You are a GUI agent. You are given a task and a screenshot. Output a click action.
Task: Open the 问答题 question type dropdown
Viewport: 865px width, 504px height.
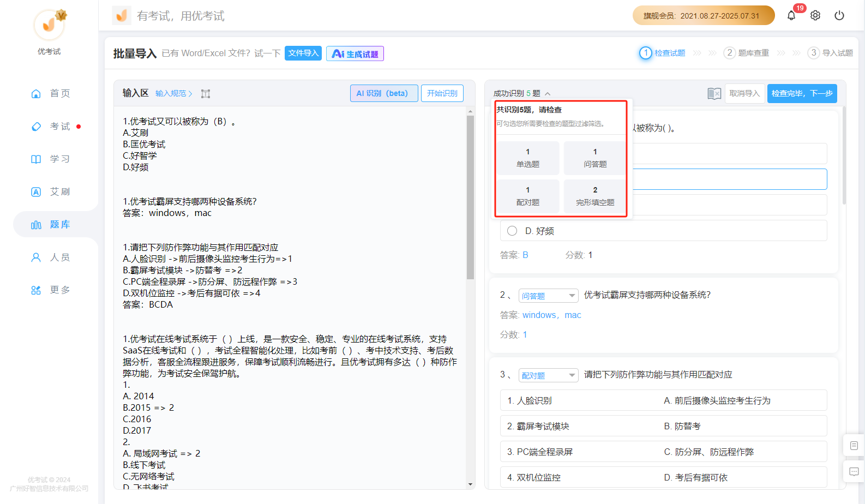pos(549,296)
